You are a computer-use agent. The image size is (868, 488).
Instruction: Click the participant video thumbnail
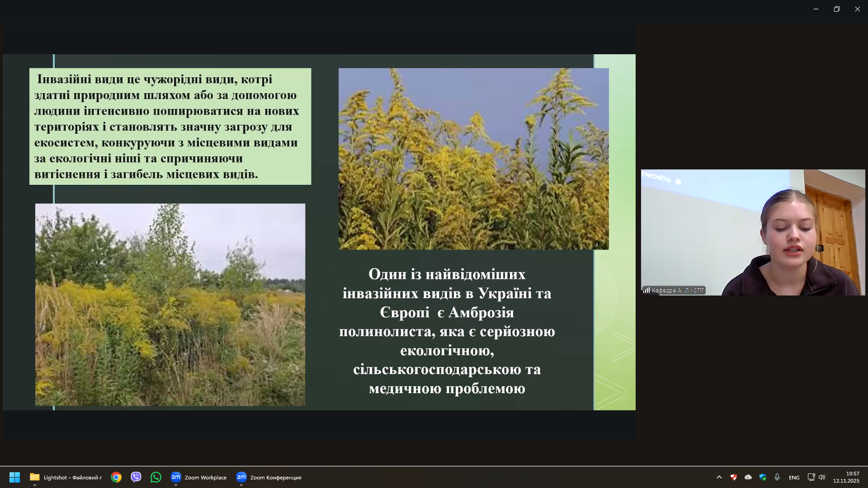(x=753, y=232)
